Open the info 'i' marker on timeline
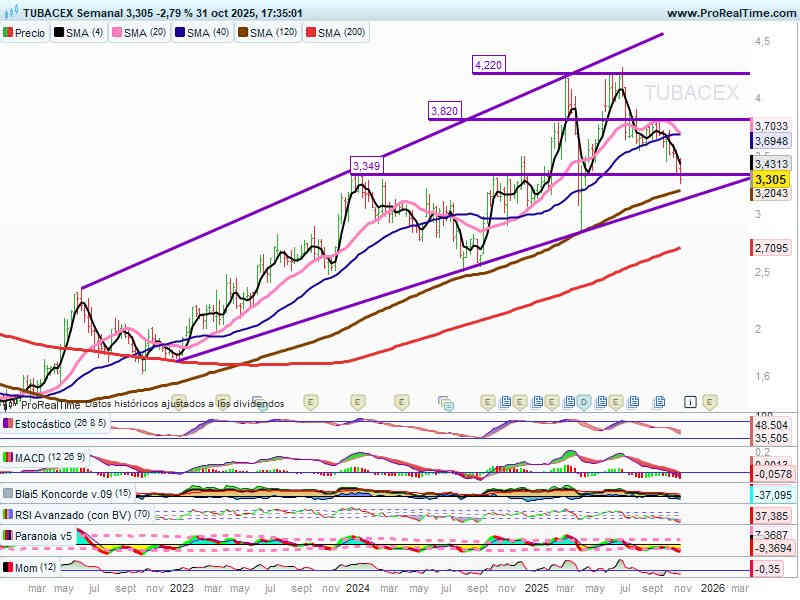The height and width of the screenshot is (600, 800). [x=690, y=402]
